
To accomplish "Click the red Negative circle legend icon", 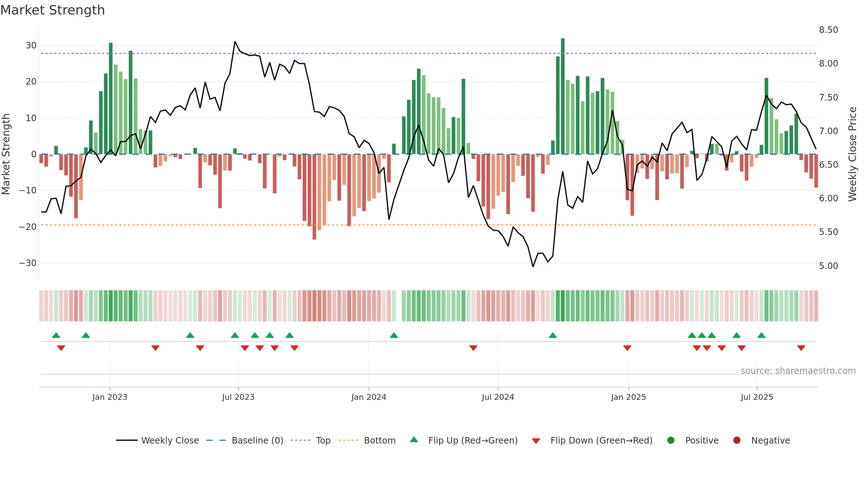I will coord(737,440).
